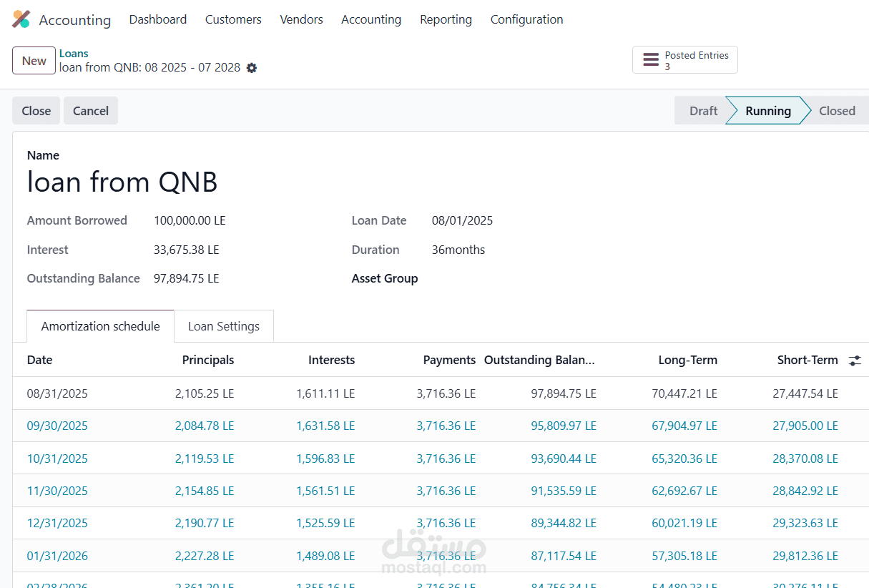This screenshot has height=588, width=869.
Task: Click the Close loan button
Action: tap(36, 111)
